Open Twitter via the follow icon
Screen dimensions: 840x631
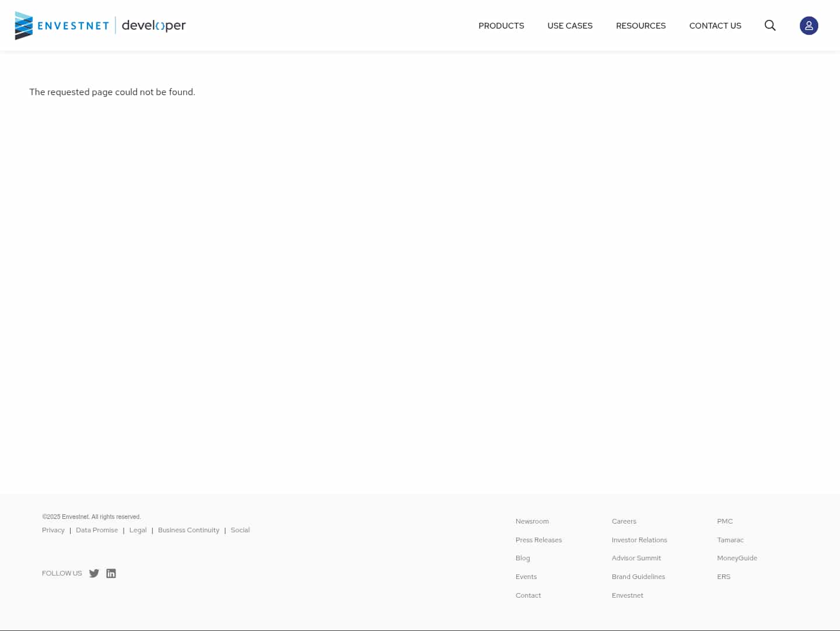pos(94,573)
